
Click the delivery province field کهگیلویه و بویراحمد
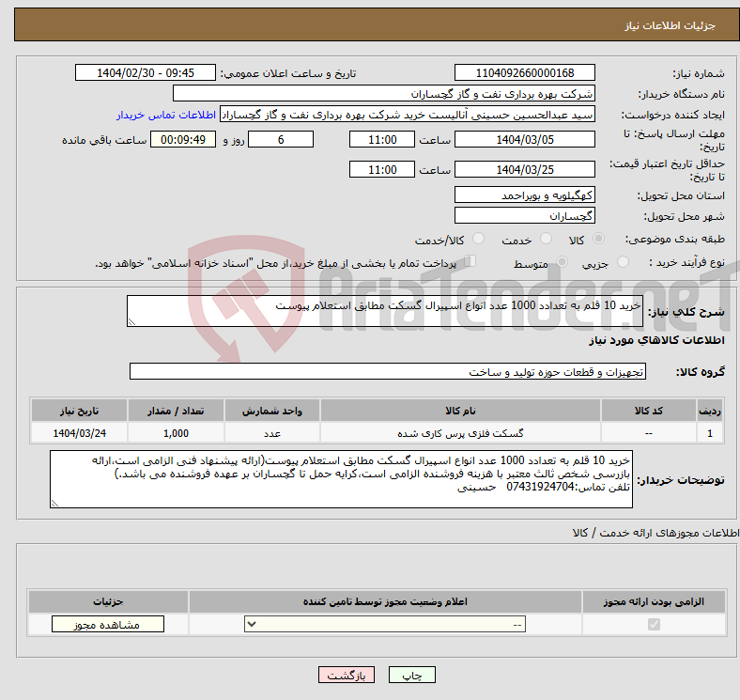[x=524, y=195]
